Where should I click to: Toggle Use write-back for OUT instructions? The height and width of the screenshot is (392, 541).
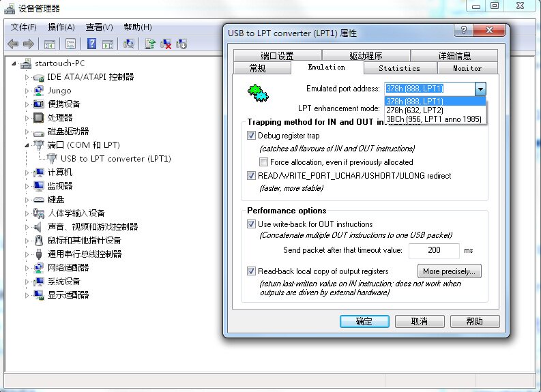point(251,224)
